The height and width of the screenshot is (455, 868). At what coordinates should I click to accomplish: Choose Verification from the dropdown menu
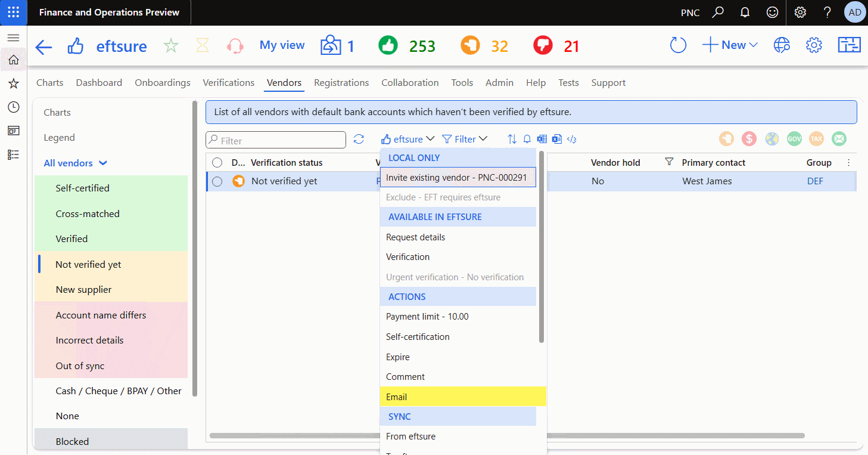[458, 257]
